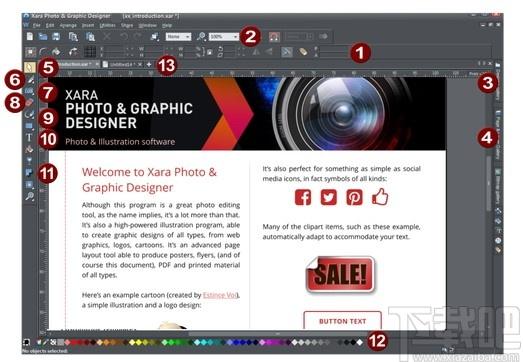Click the tag icon in the InfoBar
The width and height of the screenshot is (523, 362).
pyautogui.click(x=303, y=52)
